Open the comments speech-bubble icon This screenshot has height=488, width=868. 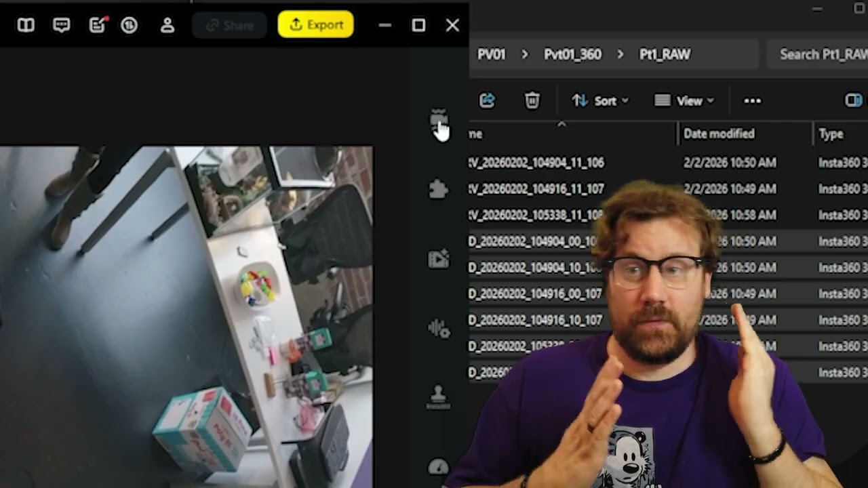pyautogui.click(x=62, y=25)
